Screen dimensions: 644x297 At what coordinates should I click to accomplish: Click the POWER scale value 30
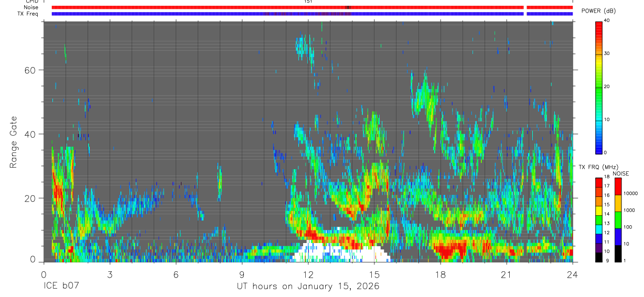coord(607,54)
